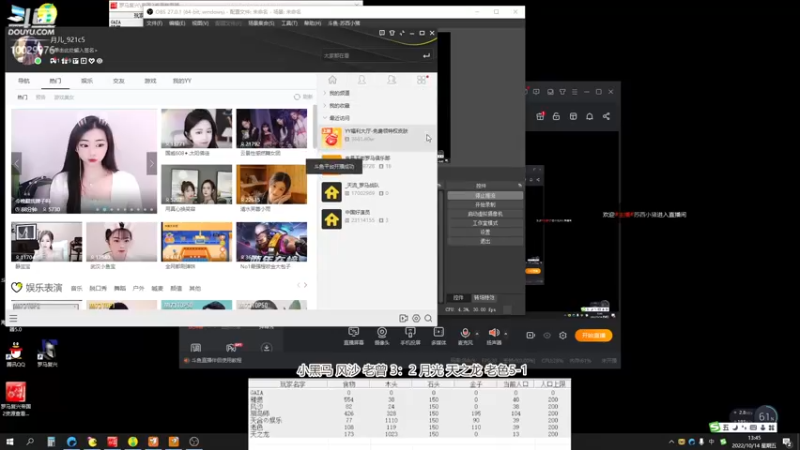Go to next page of 娱乐表演 row
Viewport: 800px width, 450px height.
point(306,285)
